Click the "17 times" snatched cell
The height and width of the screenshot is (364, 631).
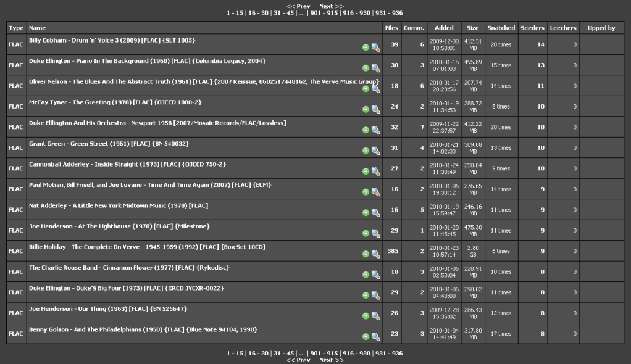tap(501, 334)
